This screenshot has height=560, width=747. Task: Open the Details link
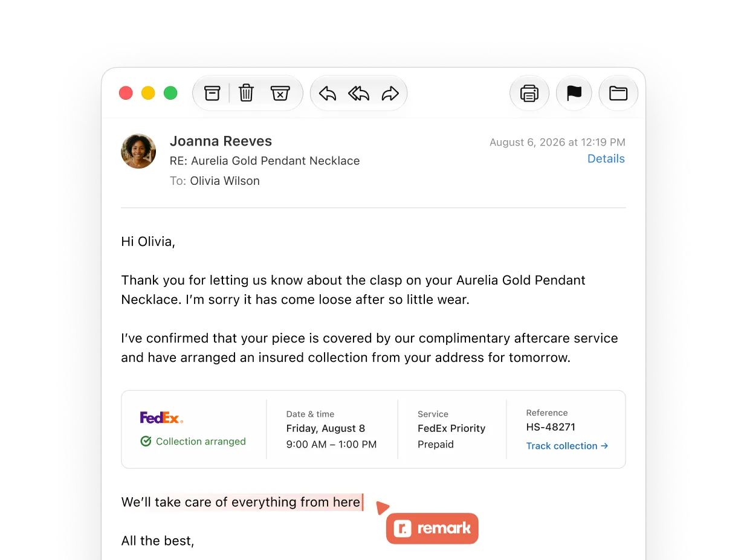point(606,159)
